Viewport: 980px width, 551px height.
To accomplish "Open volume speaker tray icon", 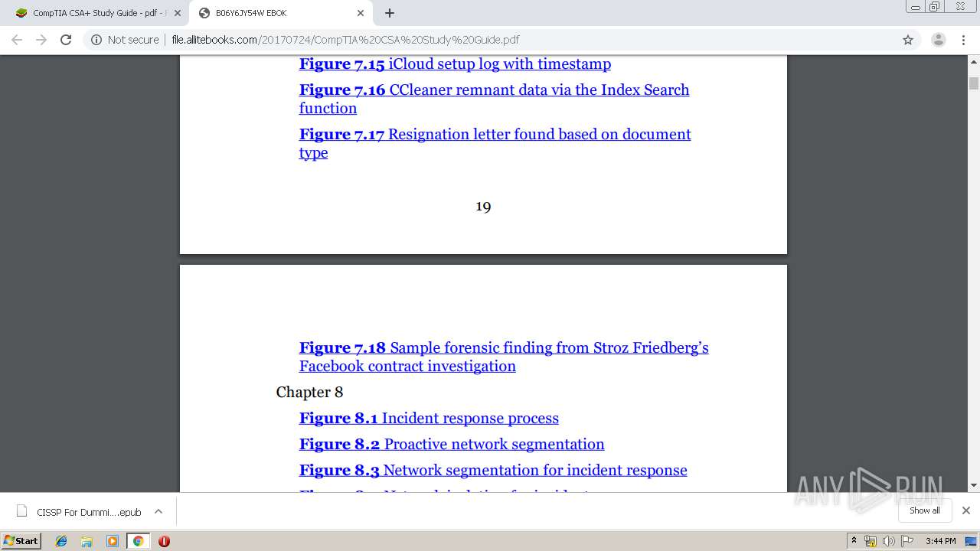I will tap(888, 541).
